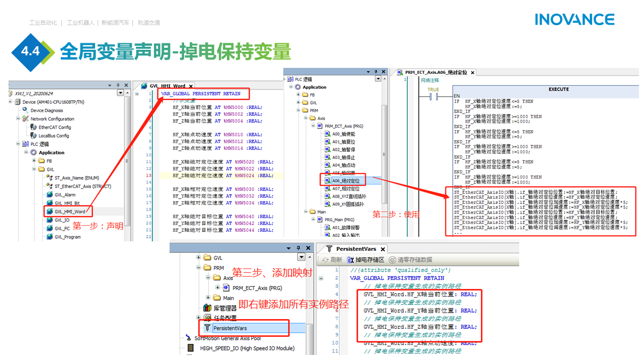Click the Application gear icon in left tree
Viewport: 644px width, 362px height.
[34, 152]
